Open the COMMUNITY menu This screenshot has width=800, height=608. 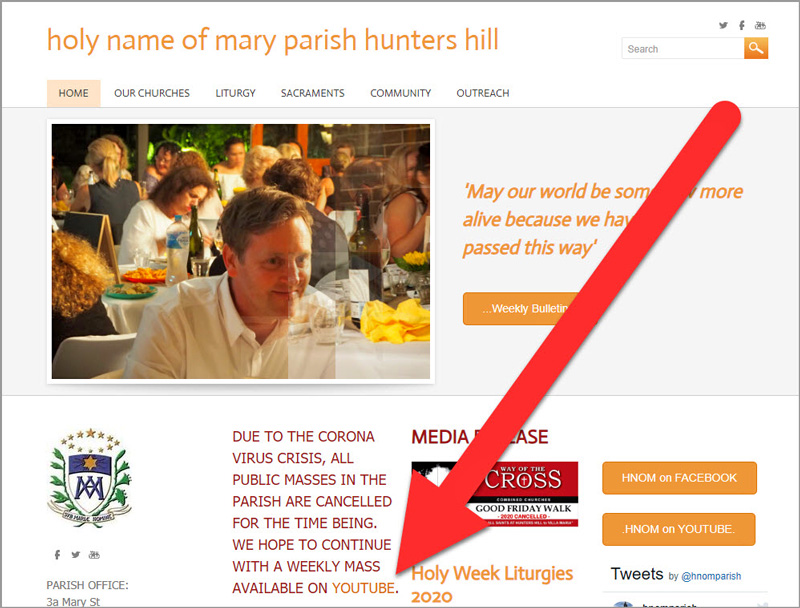point(401,93)
